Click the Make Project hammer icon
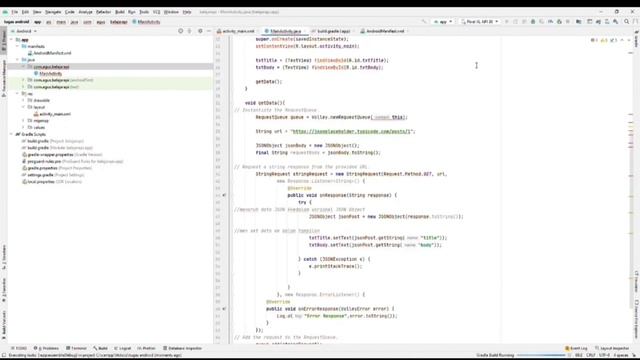The height and width of the screenshot is (360, 640). pos(424,22)
